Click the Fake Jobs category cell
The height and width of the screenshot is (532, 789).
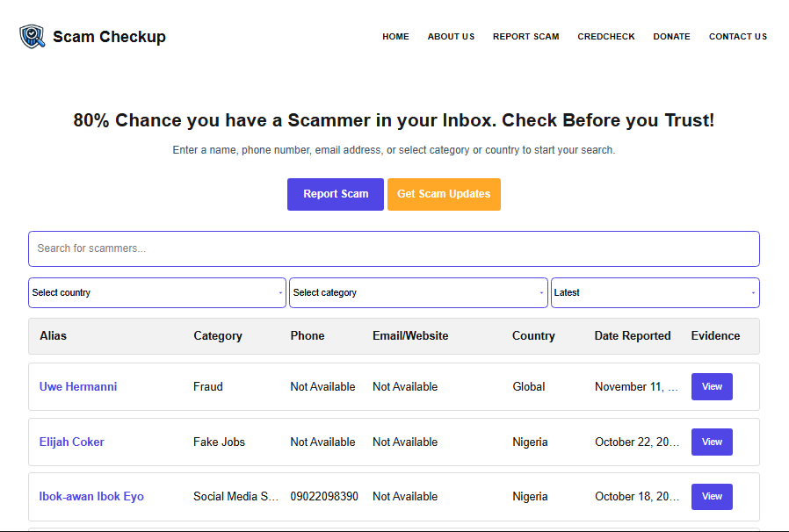pos(219,442)
